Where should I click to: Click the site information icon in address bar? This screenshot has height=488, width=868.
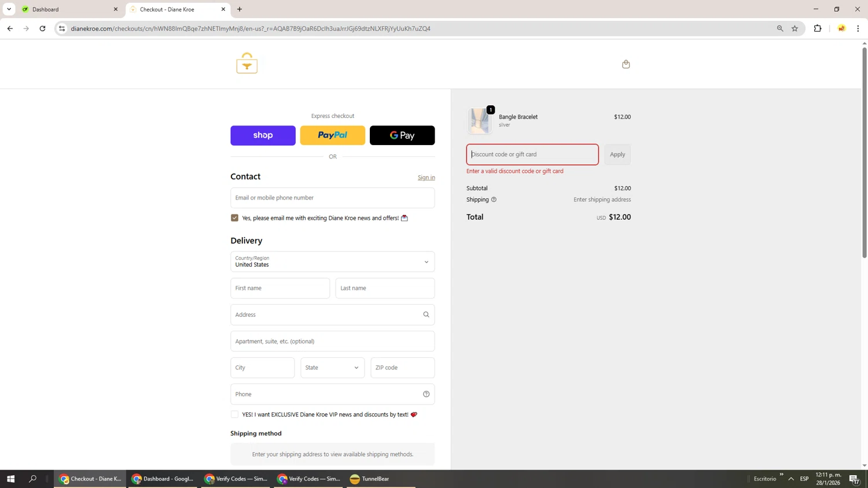(62, 28)
